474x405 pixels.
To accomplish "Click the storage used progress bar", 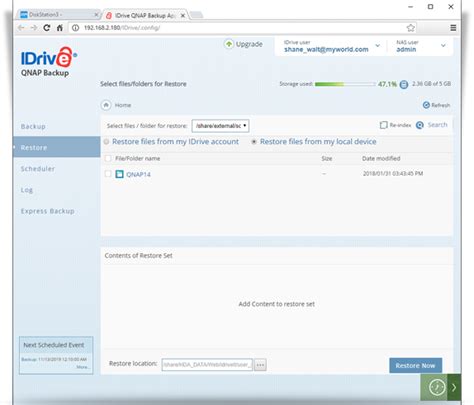I will [x=345, y=84].
